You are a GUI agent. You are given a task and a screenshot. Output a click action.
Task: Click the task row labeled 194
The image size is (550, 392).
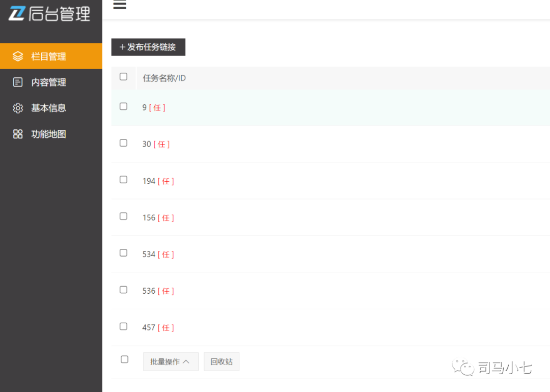[331, 181]
